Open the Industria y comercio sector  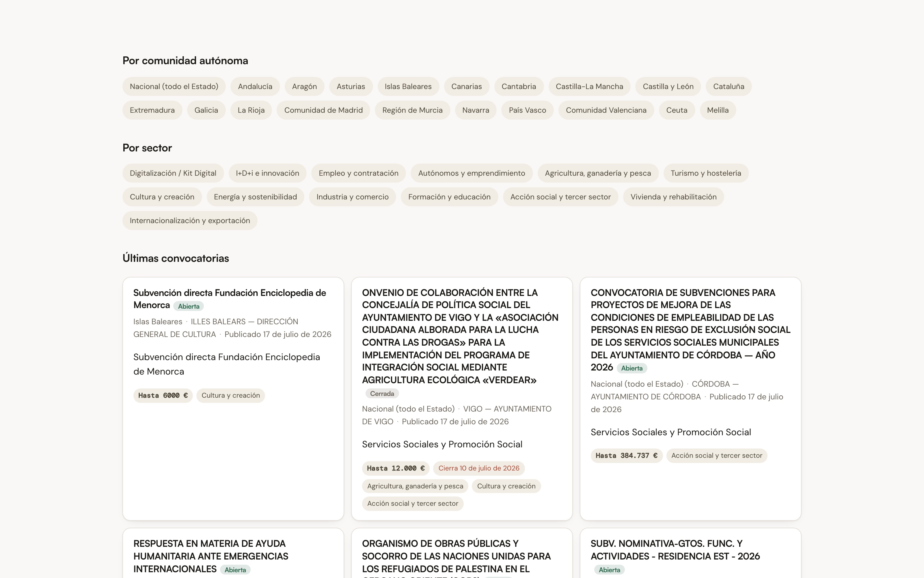tap(352, 197)
